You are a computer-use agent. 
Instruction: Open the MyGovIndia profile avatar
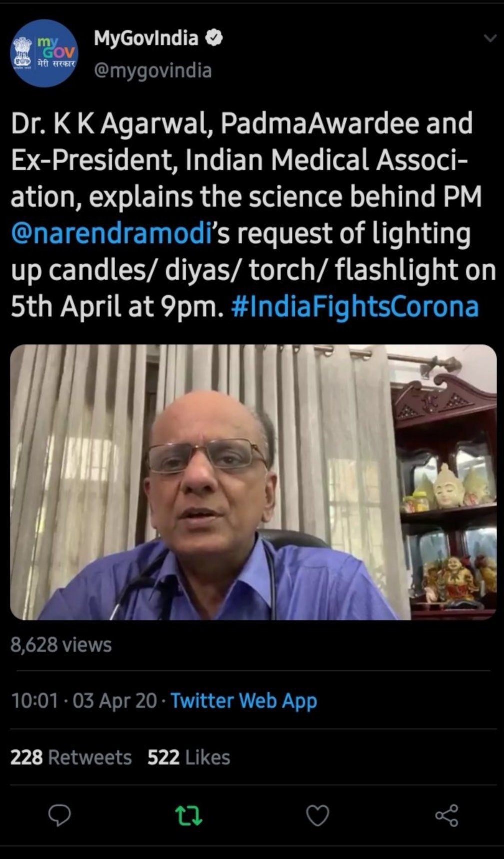click(x=44, y=53)
